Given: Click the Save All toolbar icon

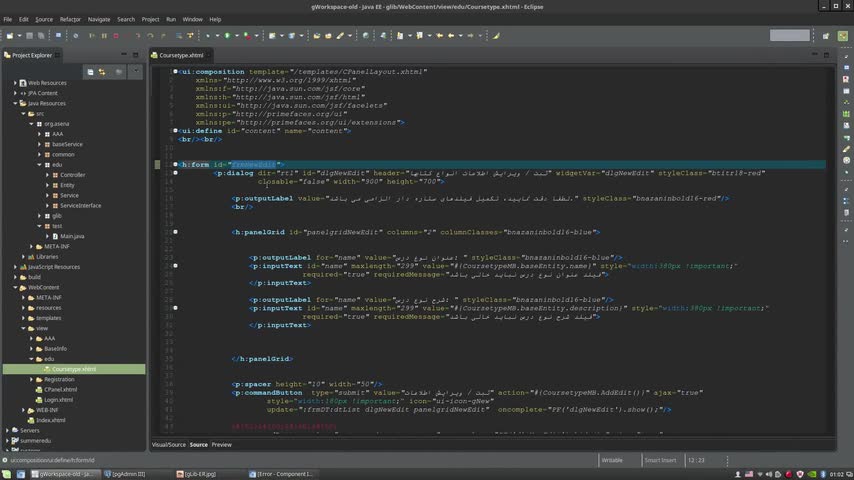Looking at the screenshot, I should click(x=41, y=36).
